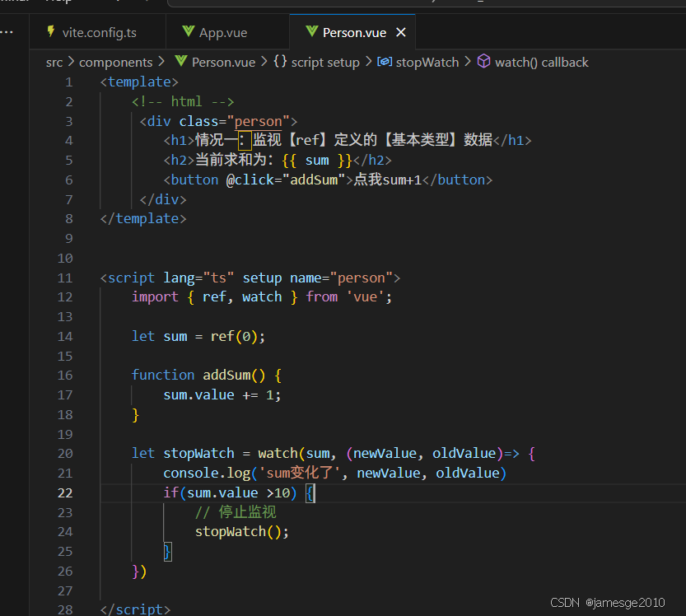Expand breadcrumb chevron after 'script setup'
686x616 pixels.
tap(368, 61)
